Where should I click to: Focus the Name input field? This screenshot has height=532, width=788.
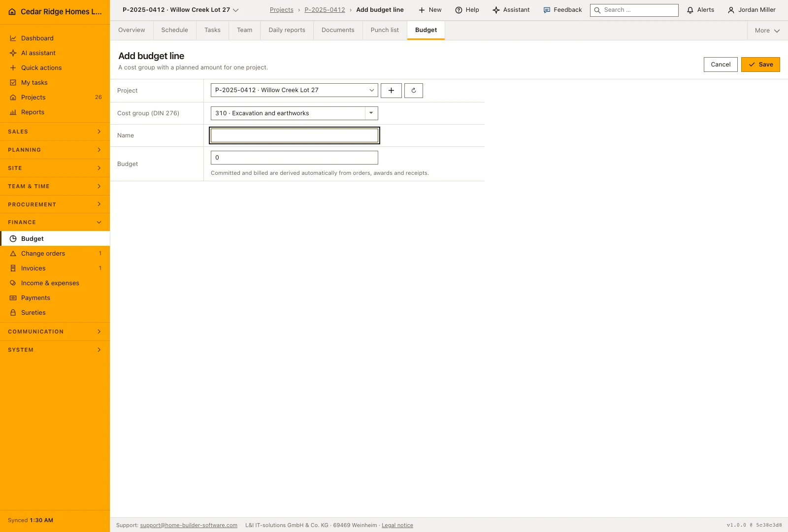coord(295,135)
